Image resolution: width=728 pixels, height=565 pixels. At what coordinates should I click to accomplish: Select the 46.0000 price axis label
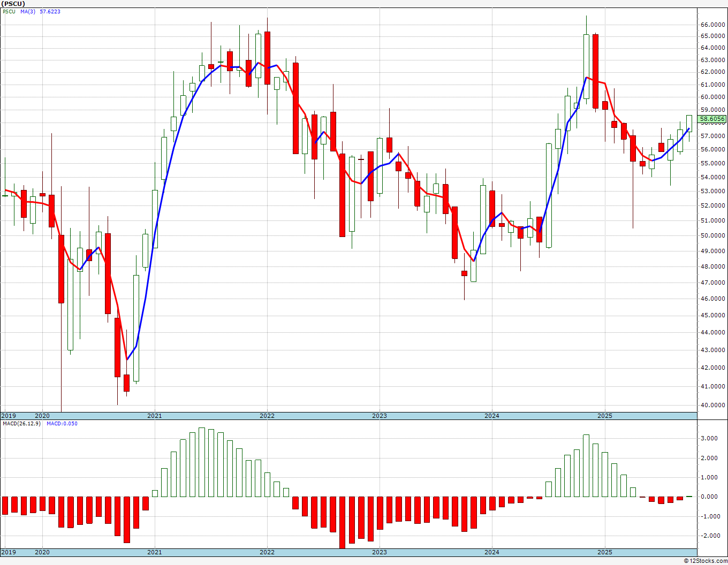click(713, 299)
